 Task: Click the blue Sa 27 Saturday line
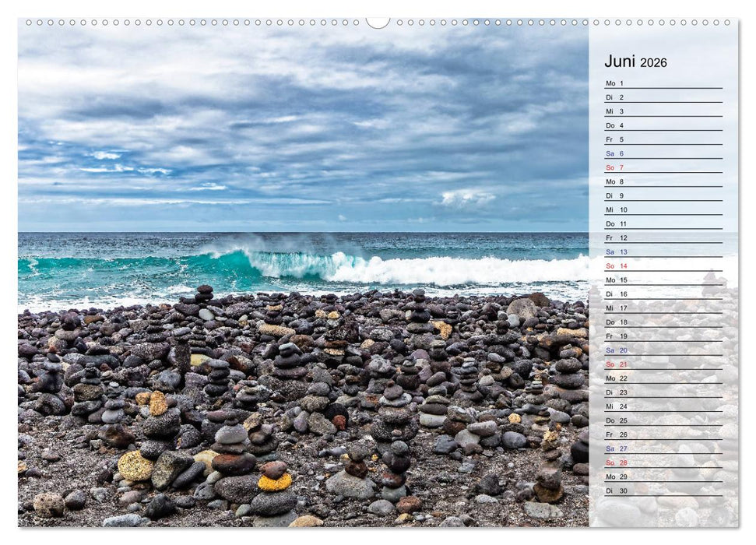click(x=662, y=449)
